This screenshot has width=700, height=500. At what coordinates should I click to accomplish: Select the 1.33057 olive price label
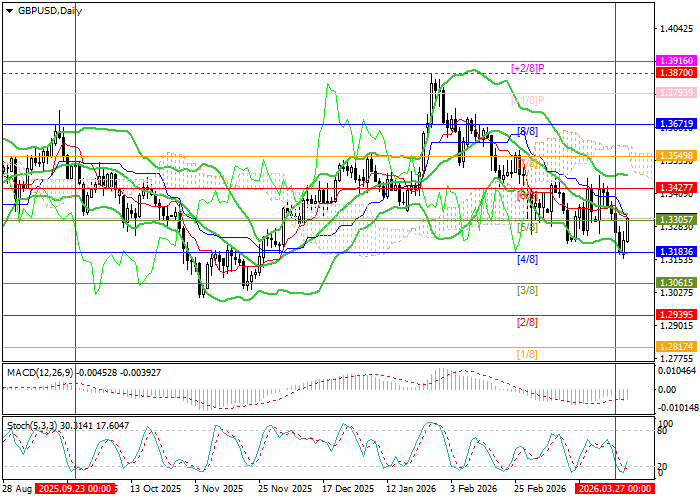676,219
